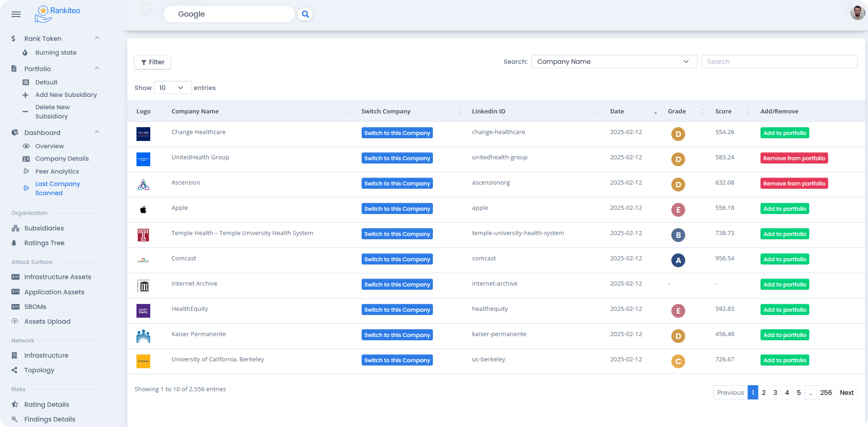Collapse the Dashboard sidebar section
Image resolution: width=868 pixels, height=427 pixels.
pyautogui.click(x=97, y=132)
